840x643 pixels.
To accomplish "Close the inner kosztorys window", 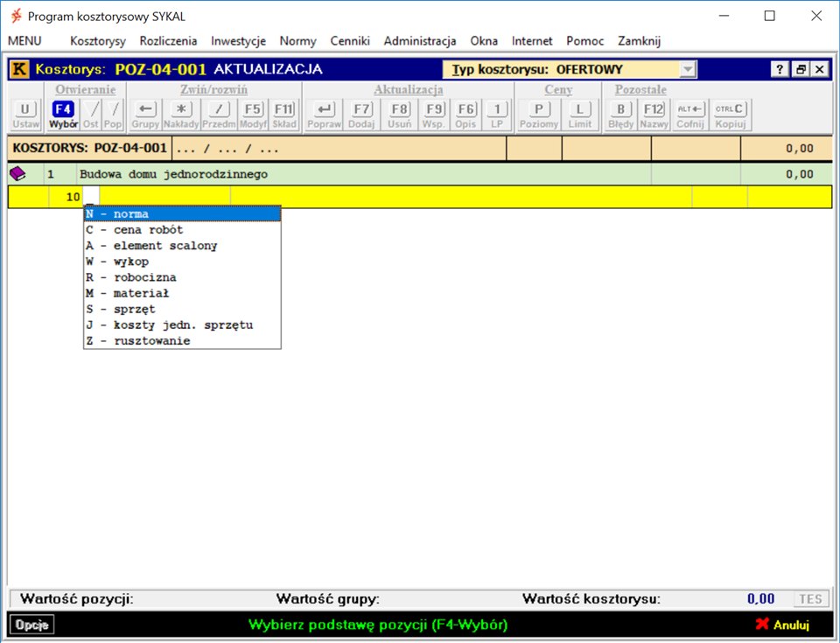I will coord(820,69).
